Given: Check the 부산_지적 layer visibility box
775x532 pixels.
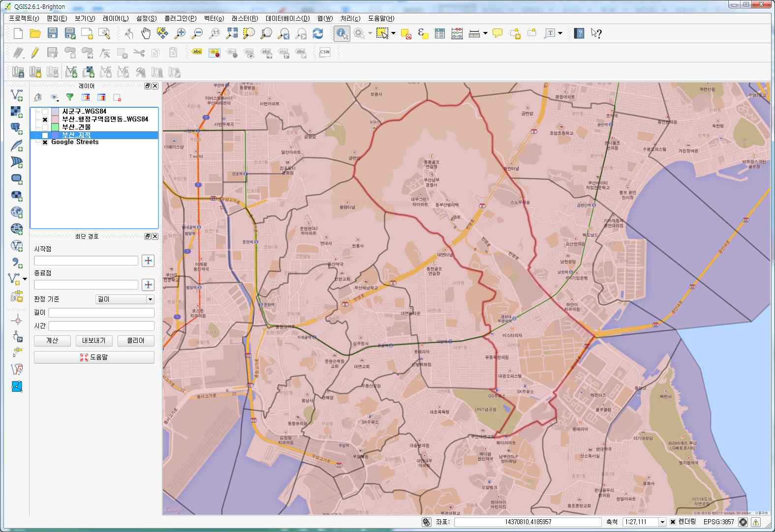Looking at the screenshot, I should (45, 135).
